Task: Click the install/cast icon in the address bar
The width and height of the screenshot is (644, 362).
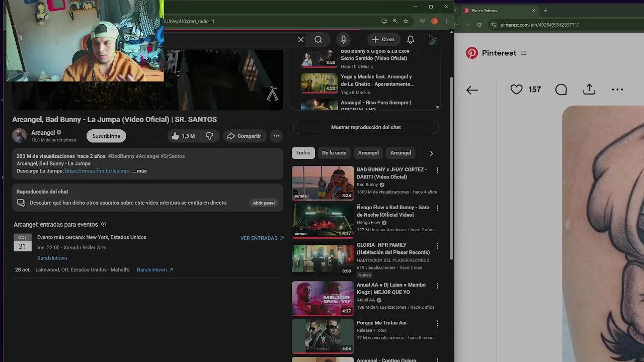Action: 384,21
